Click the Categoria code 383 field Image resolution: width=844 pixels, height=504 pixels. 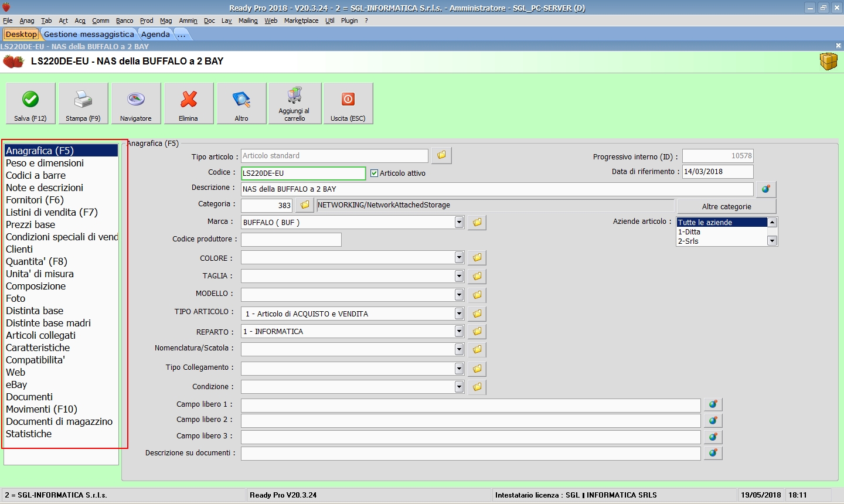point(267,205)
